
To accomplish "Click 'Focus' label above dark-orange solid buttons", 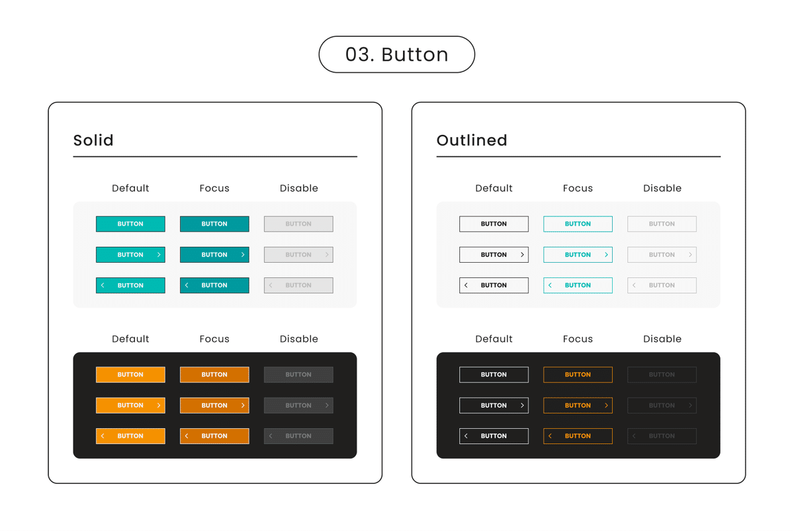I will [x=214, y=339].
